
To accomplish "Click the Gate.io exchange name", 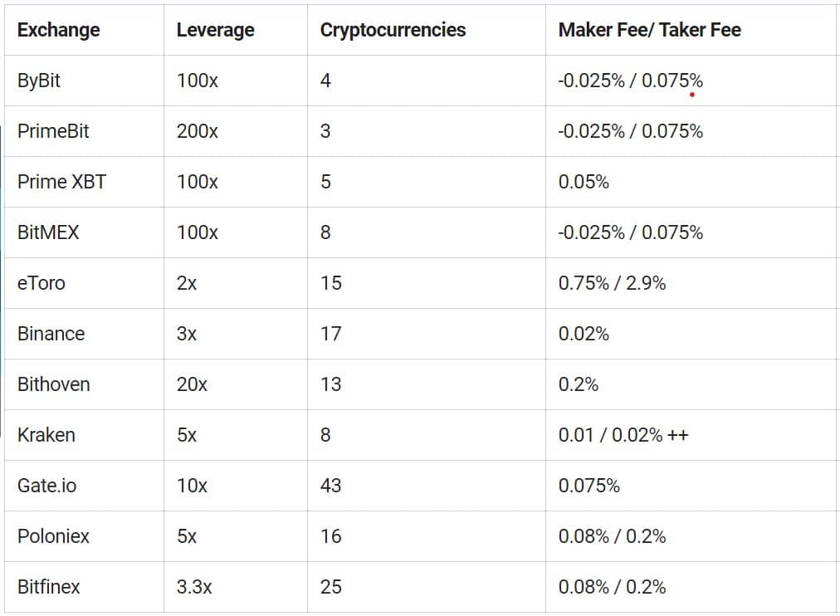I will coord(46,486).
